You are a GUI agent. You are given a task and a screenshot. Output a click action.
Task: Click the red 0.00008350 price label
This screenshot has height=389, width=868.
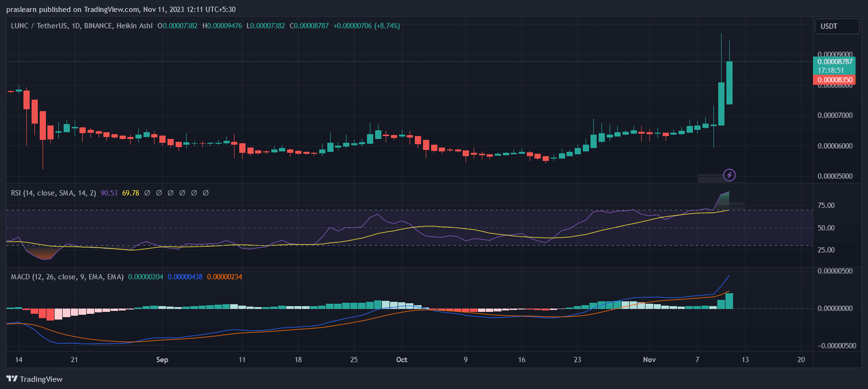pyautogui.click(x=835, y=80)
